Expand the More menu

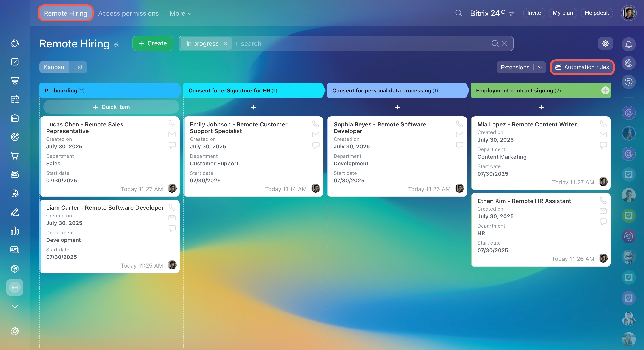point(180,13)
